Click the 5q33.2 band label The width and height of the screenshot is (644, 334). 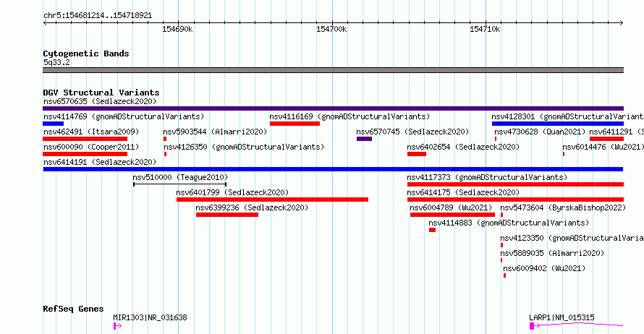pos(56,62)
